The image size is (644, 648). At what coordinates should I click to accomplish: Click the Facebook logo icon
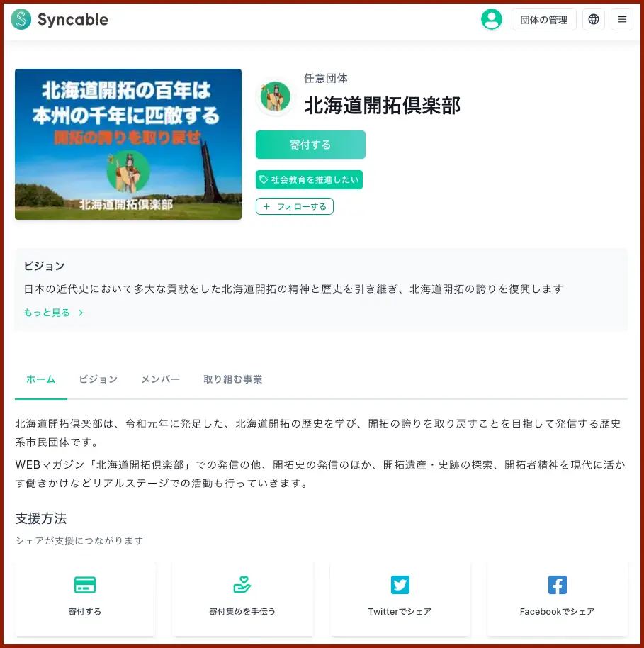pos(558,585)
